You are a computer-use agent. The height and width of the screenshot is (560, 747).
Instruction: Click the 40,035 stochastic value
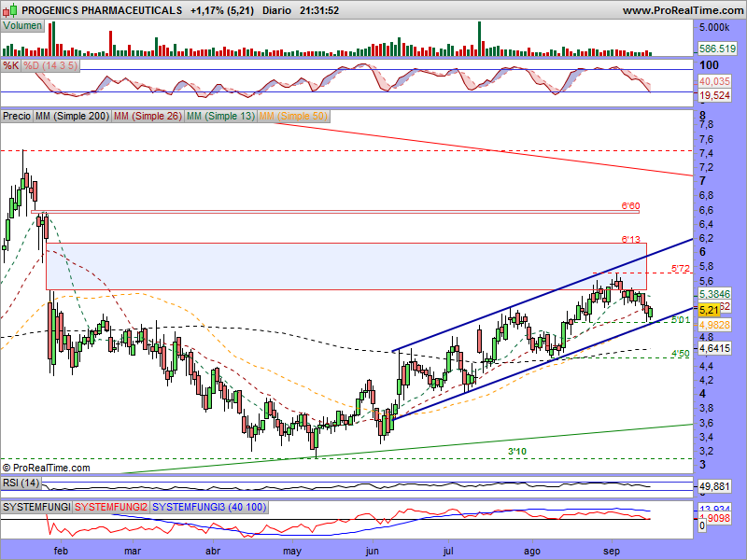tap(714, 81)
